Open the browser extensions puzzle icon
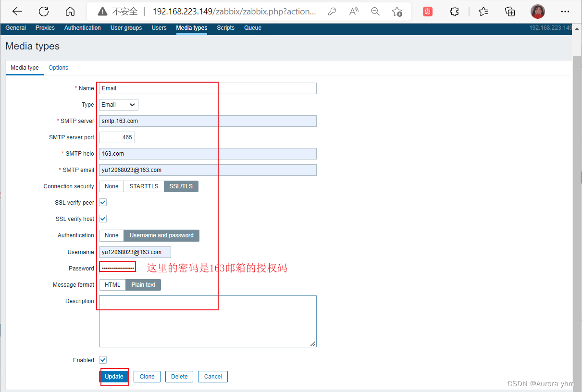582x392 pixels. 454,12
